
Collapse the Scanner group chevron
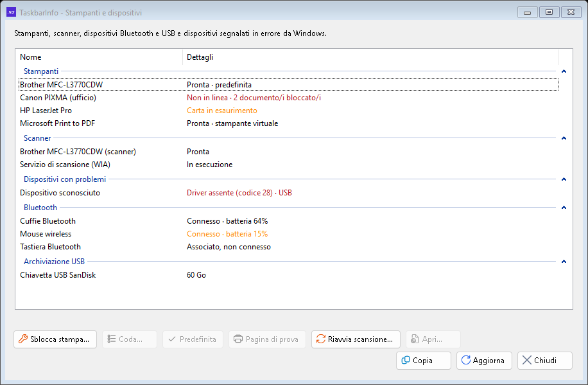click(564, 138)
